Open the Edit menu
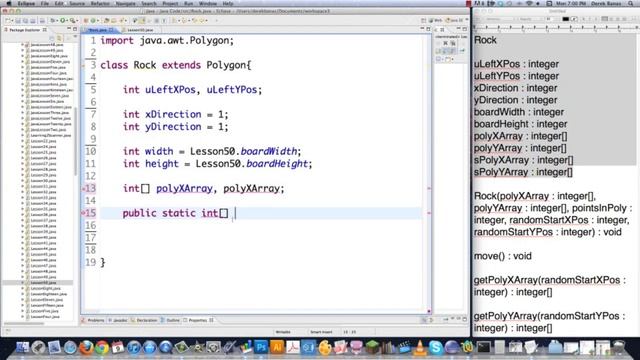The image size is (640, 360). point(59,3)
